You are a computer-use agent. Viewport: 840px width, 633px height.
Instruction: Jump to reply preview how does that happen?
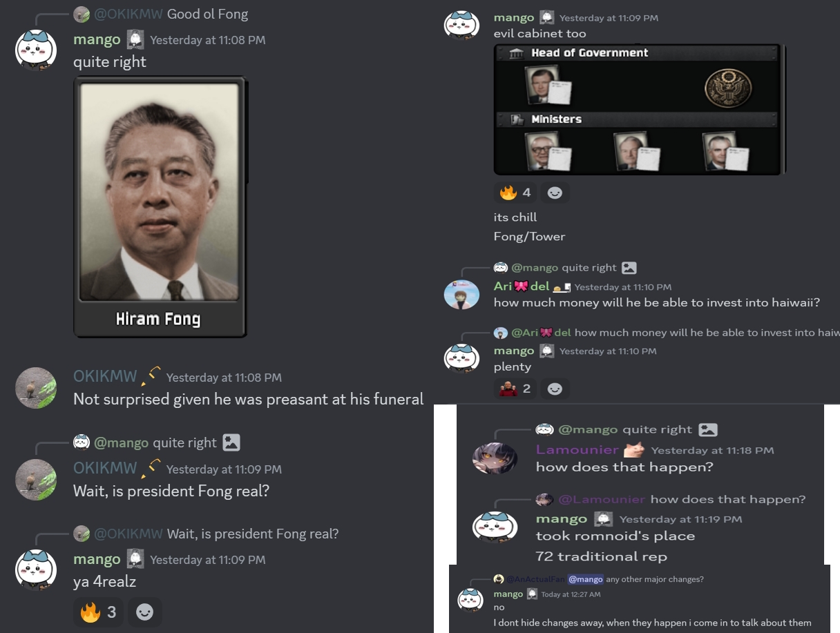[728, 499]
